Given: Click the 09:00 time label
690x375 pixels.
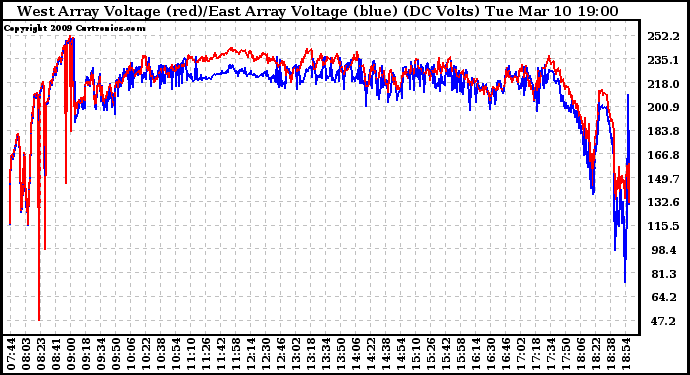Looking at the screenshot, I should point(71,354).
